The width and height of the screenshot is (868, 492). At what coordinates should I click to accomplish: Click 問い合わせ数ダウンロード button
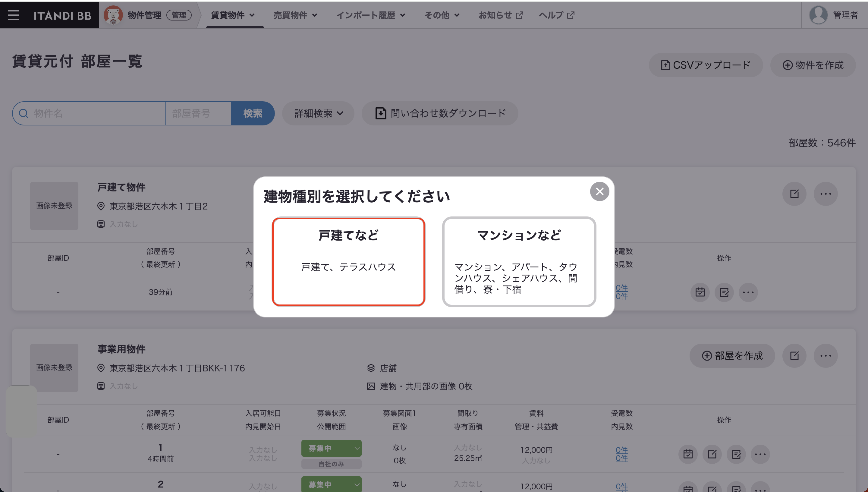pos(440,114)
